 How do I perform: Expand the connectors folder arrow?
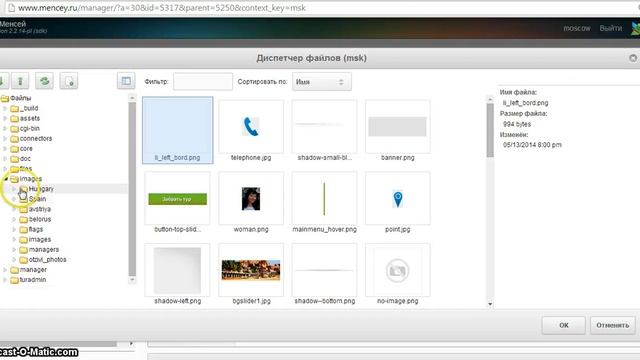point(5,138)
